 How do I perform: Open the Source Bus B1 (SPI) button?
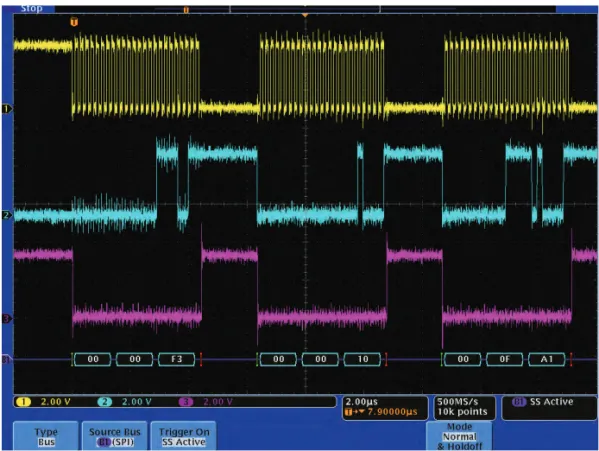pyautogui.click(x=115, y=436)
